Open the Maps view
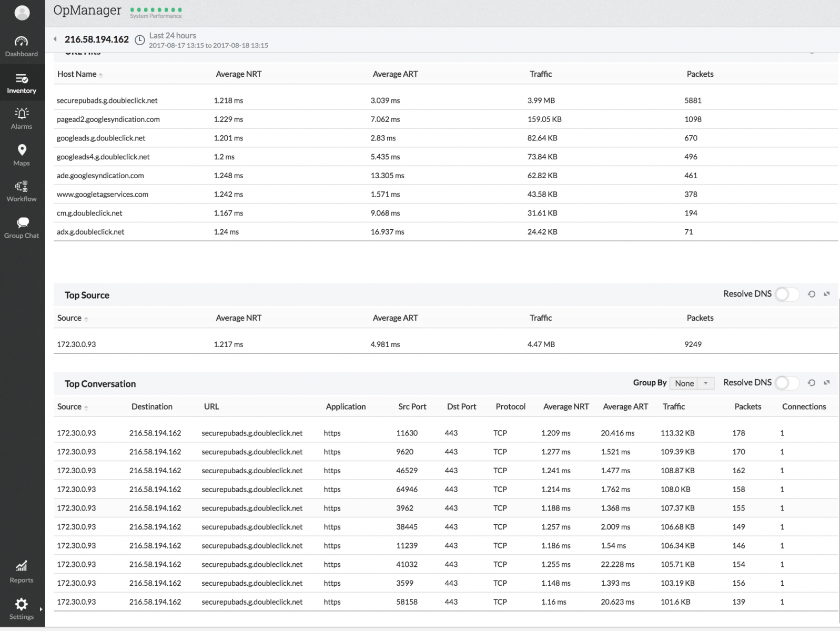Screen dimensions: 840x631 (x=22, y=155)
